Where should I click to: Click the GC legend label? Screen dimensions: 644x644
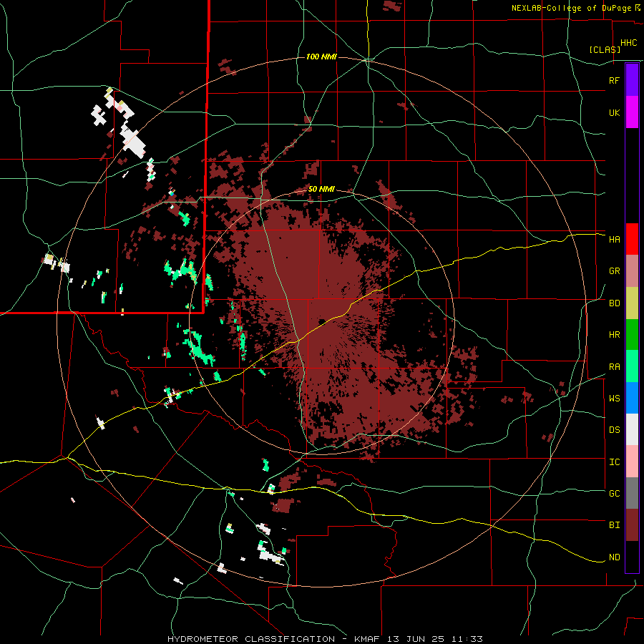tap(614, 494)
